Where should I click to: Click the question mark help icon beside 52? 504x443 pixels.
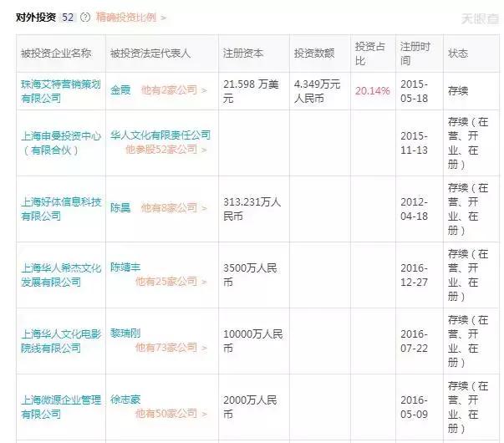pyautogui.click(x=85, y=18)
